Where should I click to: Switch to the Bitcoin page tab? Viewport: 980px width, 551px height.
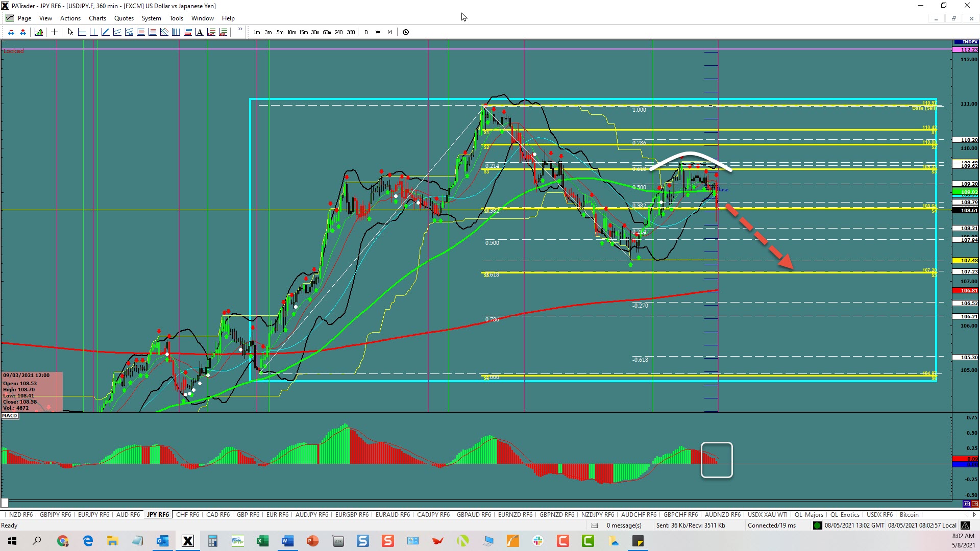pos(909,515)
